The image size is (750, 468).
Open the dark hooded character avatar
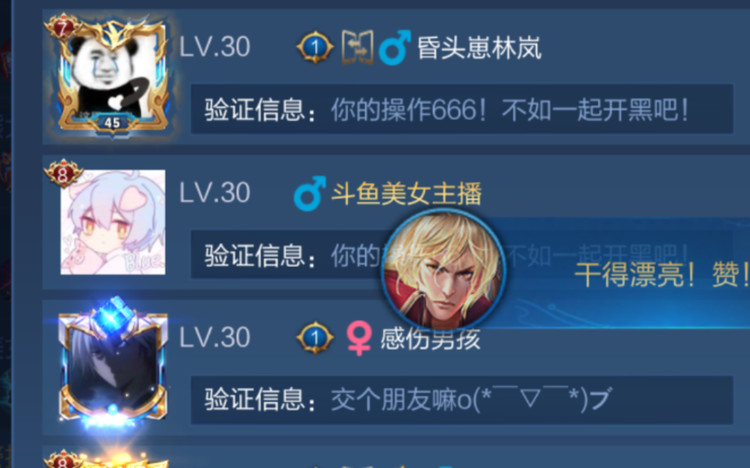(113, 366)
